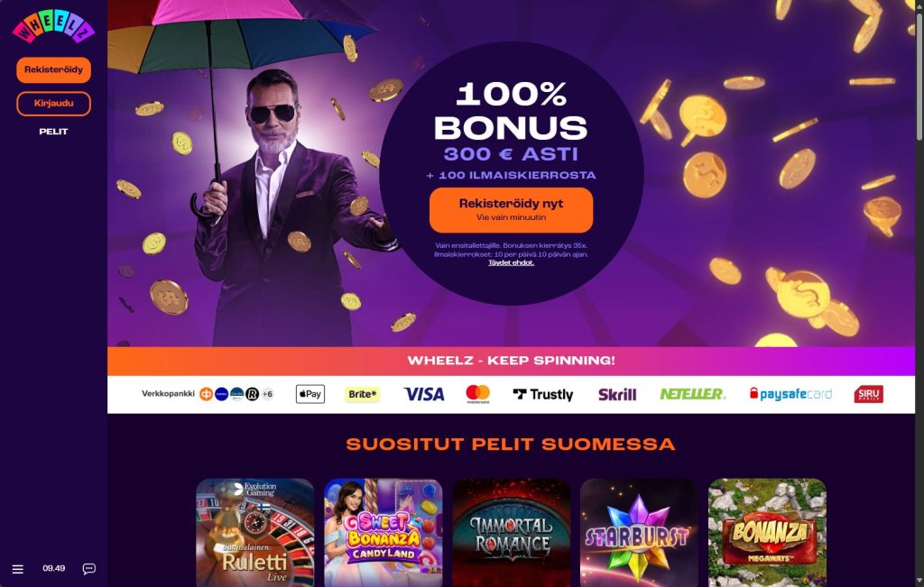Click the paysafecard logo
Screen dimensions: 924x587
click(790, 394)
